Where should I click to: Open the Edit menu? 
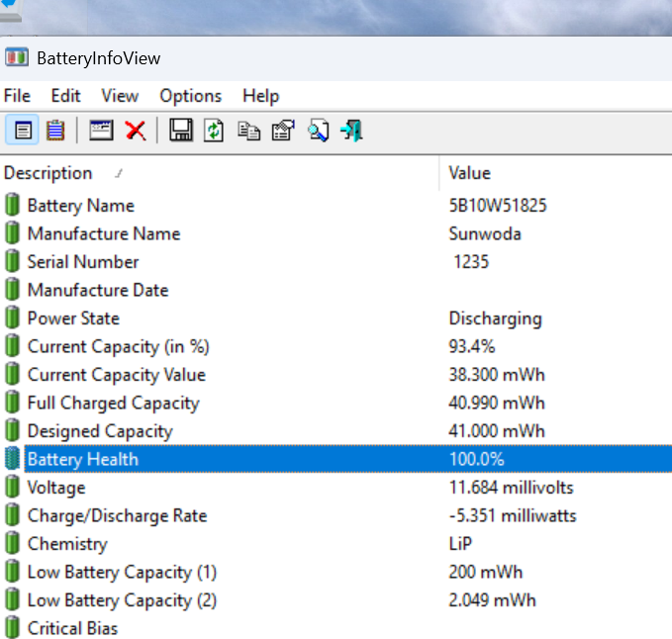[65, 96]
